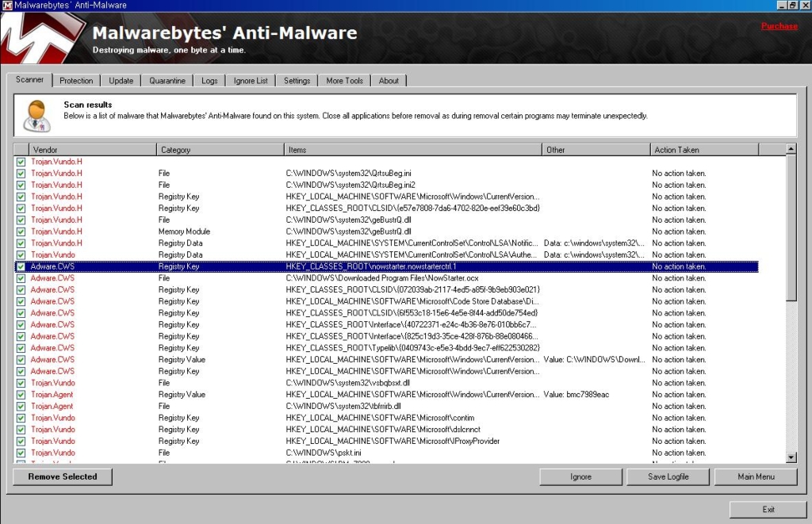Open the Protection tab
The image size is (812, 524).
76,81
